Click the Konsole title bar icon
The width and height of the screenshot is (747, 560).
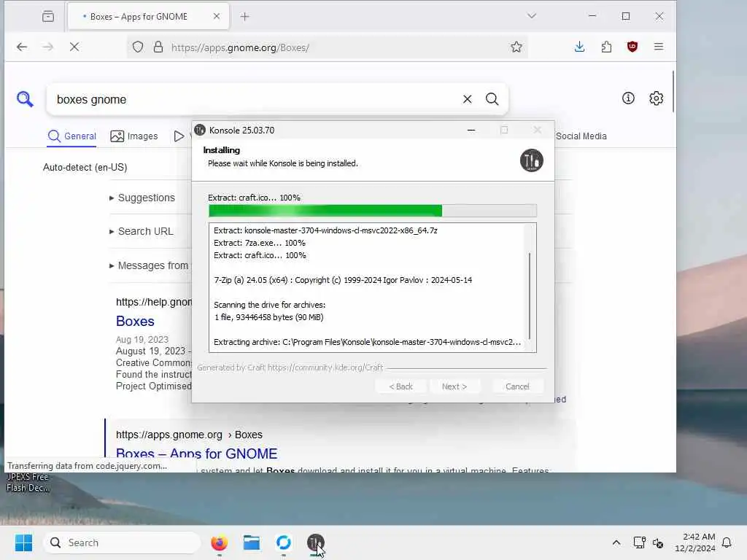tap(200, 130)
